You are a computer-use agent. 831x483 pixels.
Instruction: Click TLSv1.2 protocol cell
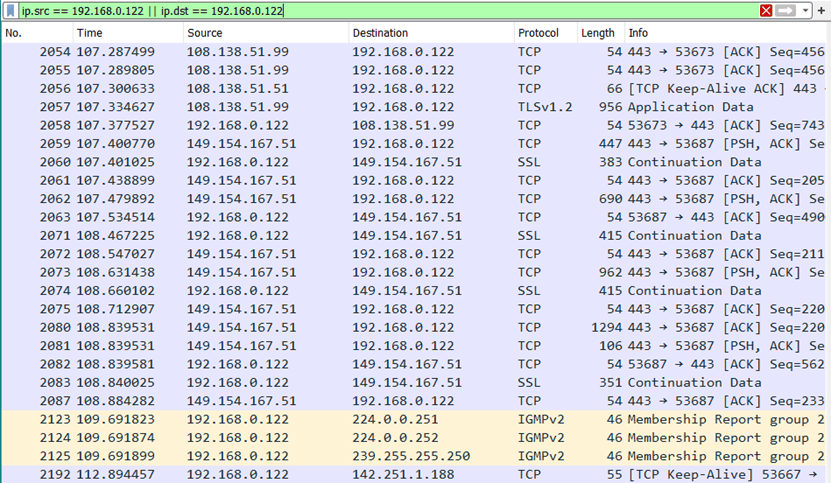pyautogui.click(x=545, y=107)
